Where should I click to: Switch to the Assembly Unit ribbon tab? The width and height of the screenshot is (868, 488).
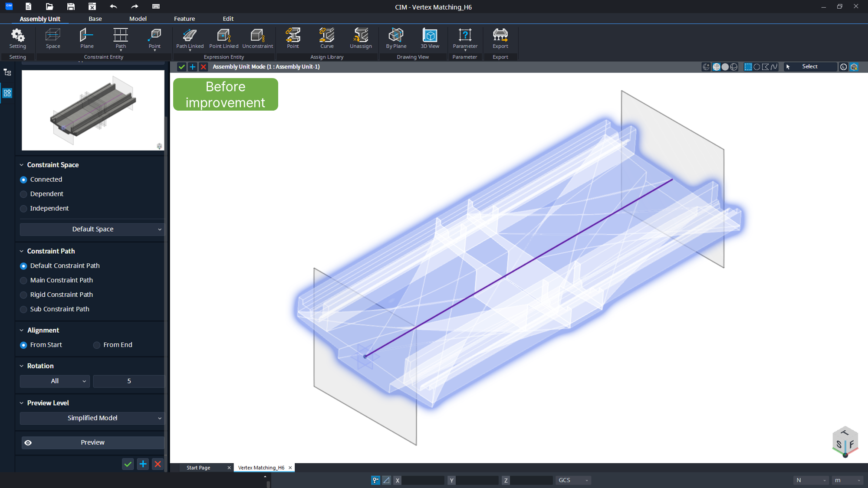tap(40, 19)
